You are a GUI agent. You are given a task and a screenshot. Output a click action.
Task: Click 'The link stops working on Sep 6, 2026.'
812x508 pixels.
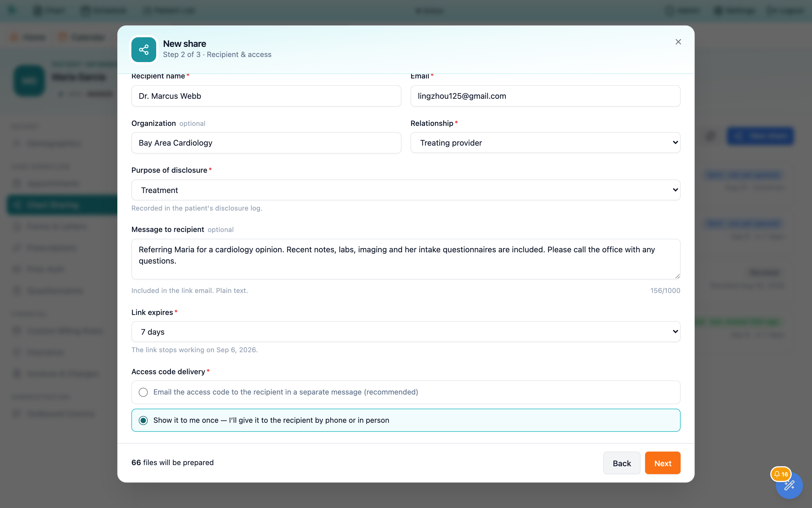click(195, 350)
